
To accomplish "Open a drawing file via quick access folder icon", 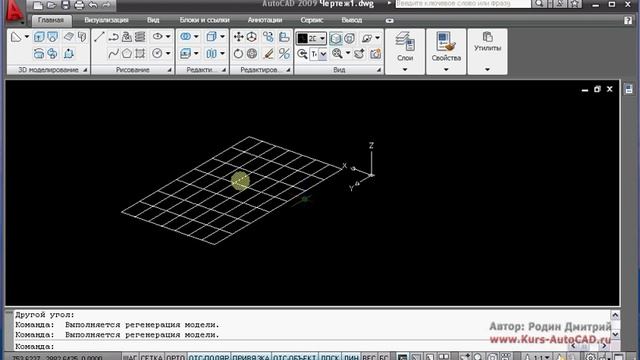I will pos(51,5).
